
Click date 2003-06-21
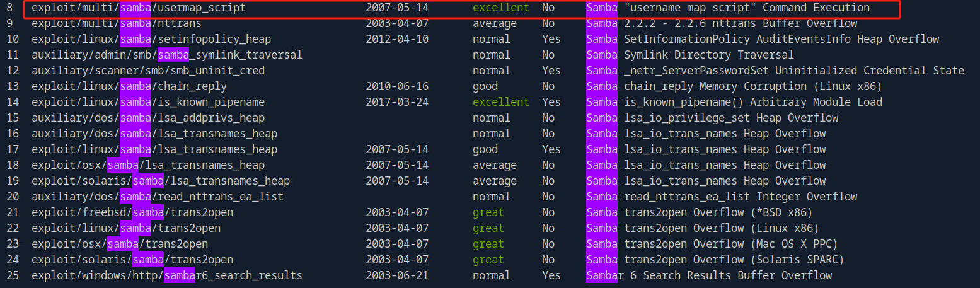tap(397, 276)
